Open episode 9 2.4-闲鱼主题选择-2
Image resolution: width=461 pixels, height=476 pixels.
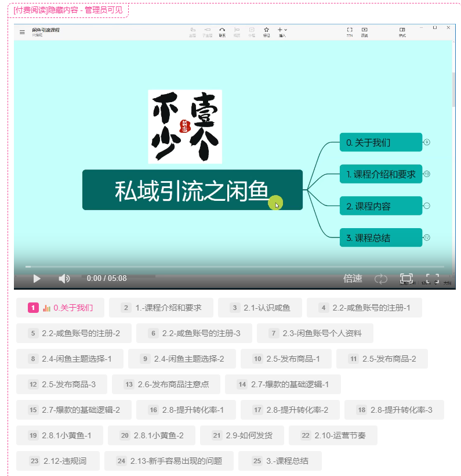(182, 359)
